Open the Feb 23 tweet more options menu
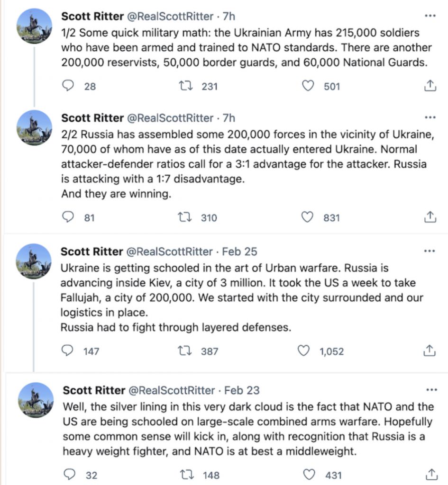Screen dimensions: 448x485 click(431, 390)
